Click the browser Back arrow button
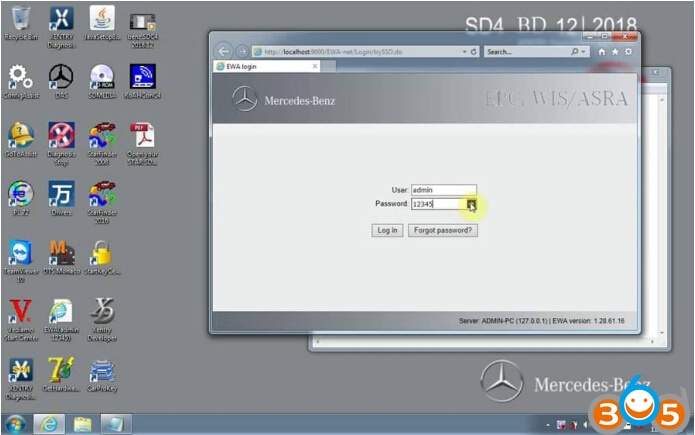This screenshot has height=435, width=695. click(x=224, y=51)
